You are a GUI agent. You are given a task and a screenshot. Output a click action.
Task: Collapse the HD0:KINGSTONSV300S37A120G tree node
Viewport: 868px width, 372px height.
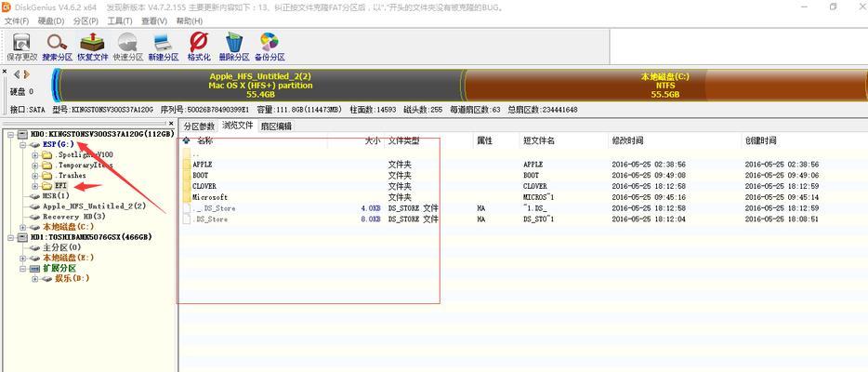point(11,134)
